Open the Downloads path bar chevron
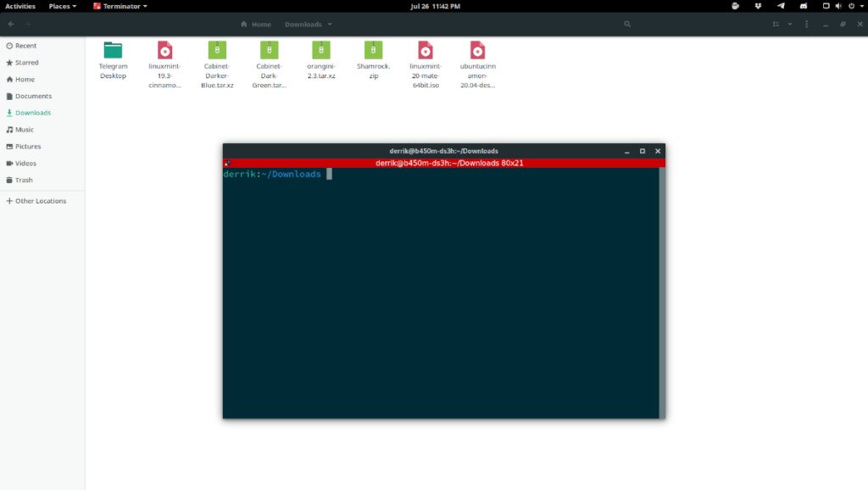 point(331,24)
